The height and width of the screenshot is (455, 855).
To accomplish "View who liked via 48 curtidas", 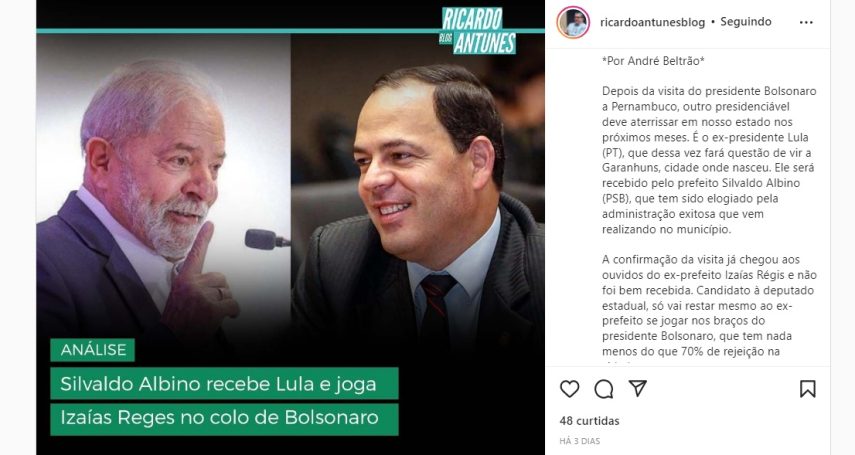I will pos(589,421).
